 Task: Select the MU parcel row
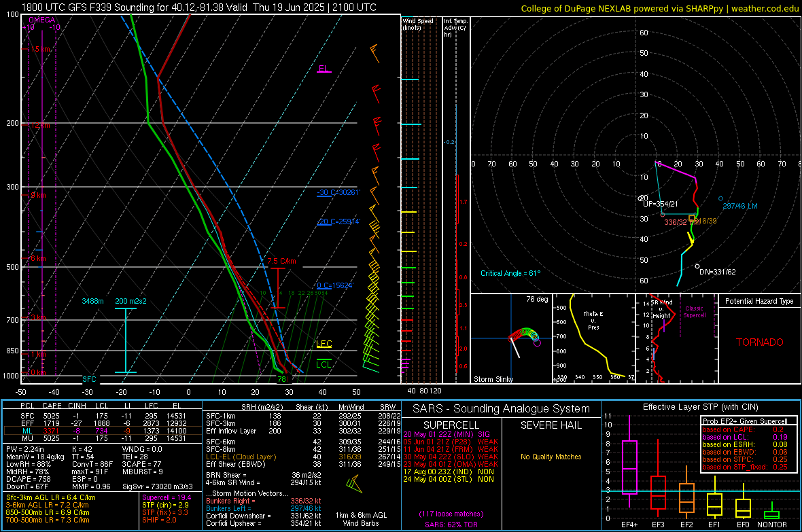103,438
